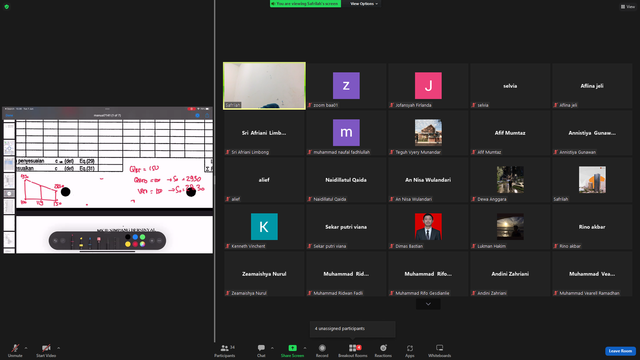
Task: Click the share icon in shared document header
Action: [x=207, y=116]
